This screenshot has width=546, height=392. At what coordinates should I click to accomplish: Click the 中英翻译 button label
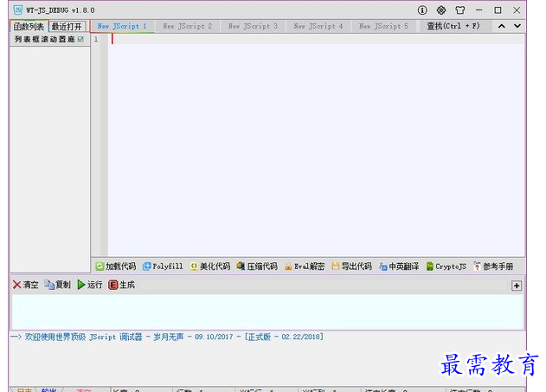404,267
